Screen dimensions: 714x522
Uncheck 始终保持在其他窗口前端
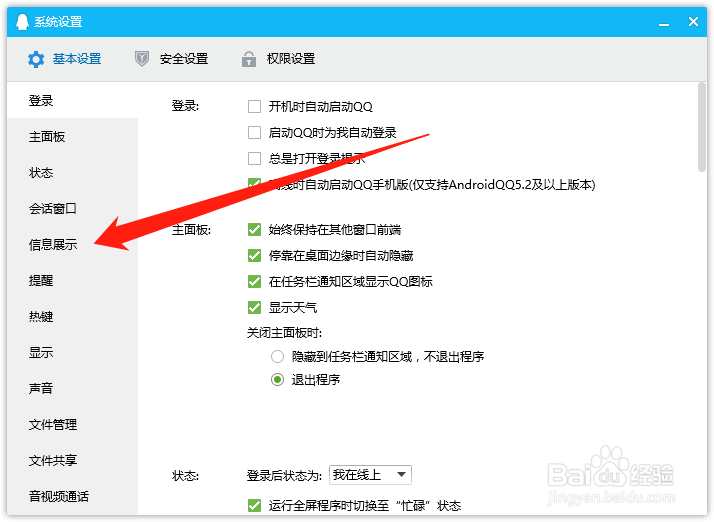click(255, 230)
